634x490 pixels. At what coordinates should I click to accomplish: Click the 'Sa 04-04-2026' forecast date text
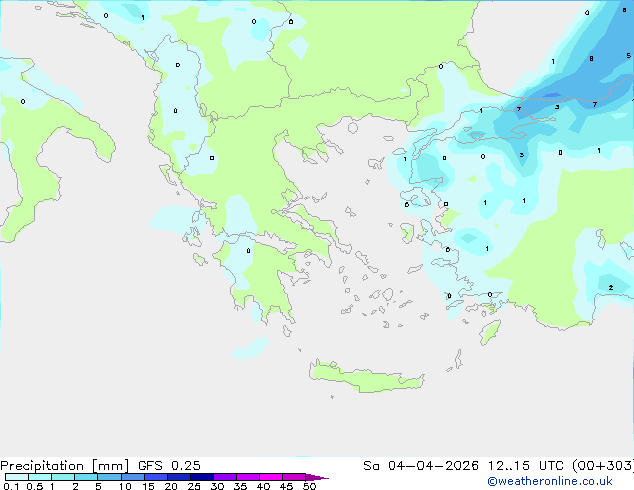click(421, 466)
